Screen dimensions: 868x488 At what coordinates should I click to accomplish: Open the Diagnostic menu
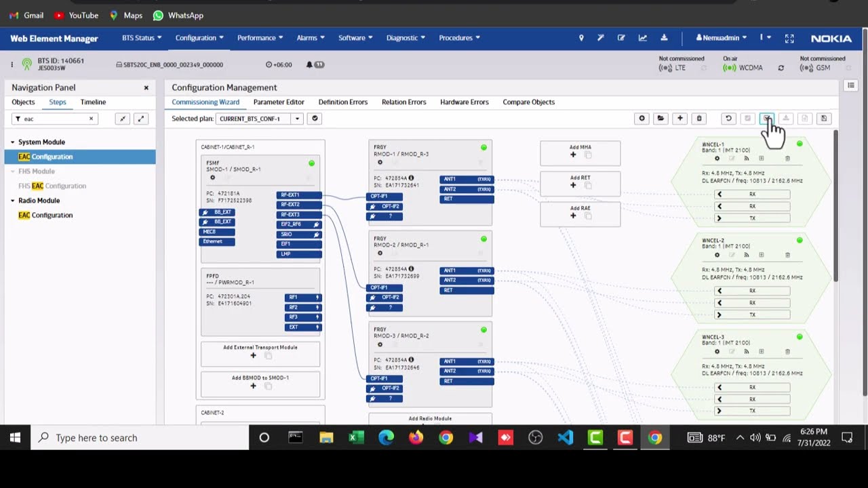(406, 38)
